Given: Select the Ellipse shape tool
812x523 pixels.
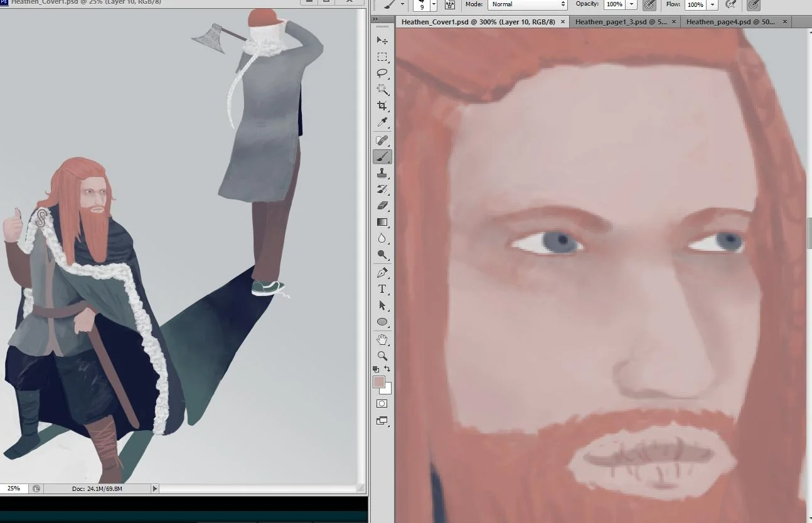Looking at the screenshot, I should click(x=382, y=322).
